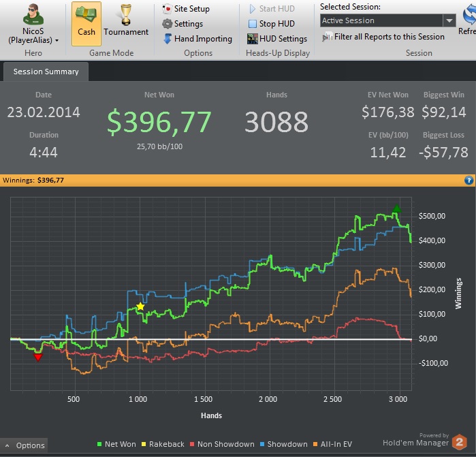This screenshot has width=476, height=457.
Task: Click the Winnings: $396,77 orange bar label
Action: [33, 180]
